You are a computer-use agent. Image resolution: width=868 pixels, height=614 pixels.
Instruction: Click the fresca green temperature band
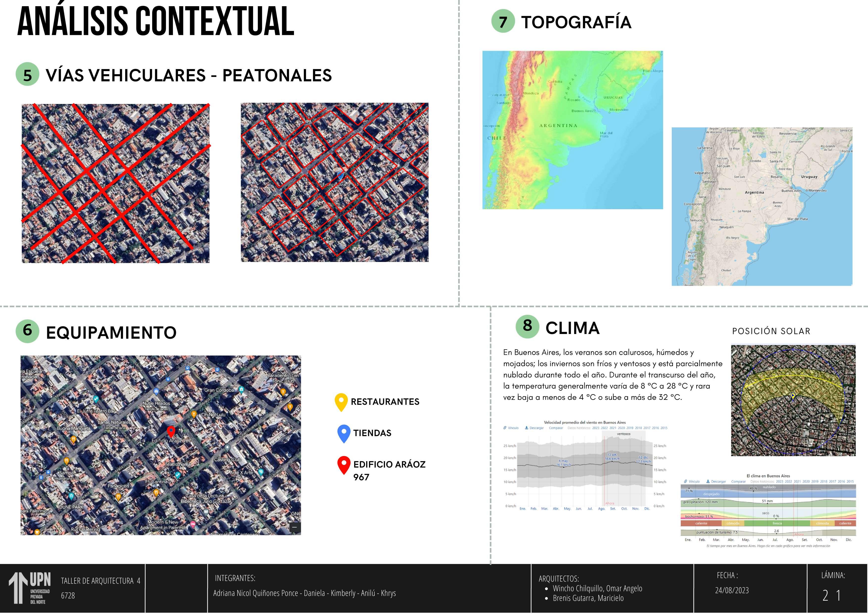click(x=777, y=523)
